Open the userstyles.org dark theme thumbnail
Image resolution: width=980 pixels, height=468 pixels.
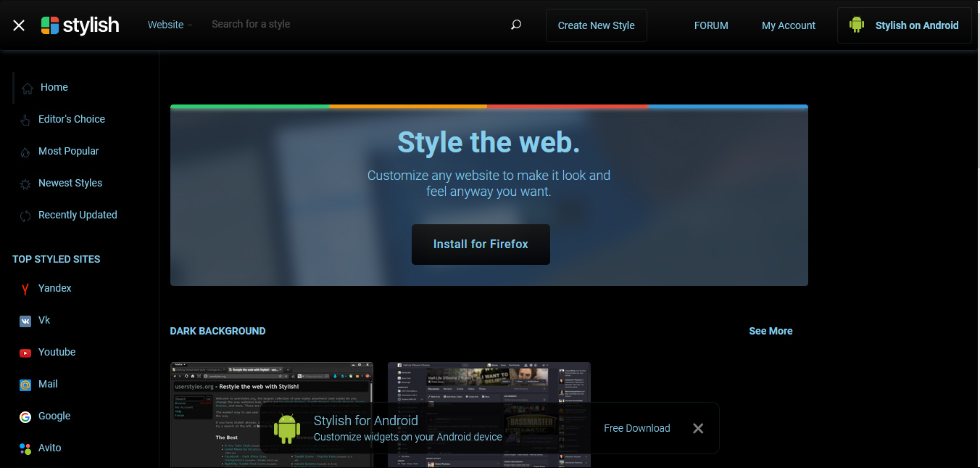272,414
